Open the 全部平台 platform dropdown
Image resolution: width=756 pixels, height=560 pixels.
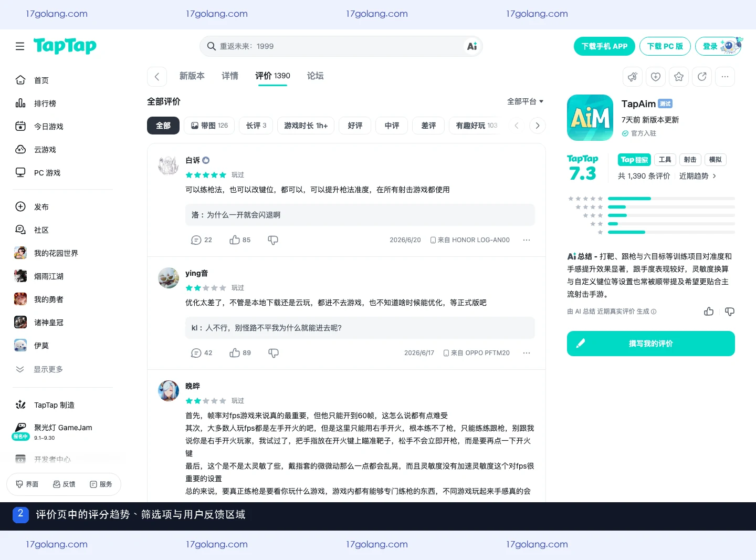[525, 101]
